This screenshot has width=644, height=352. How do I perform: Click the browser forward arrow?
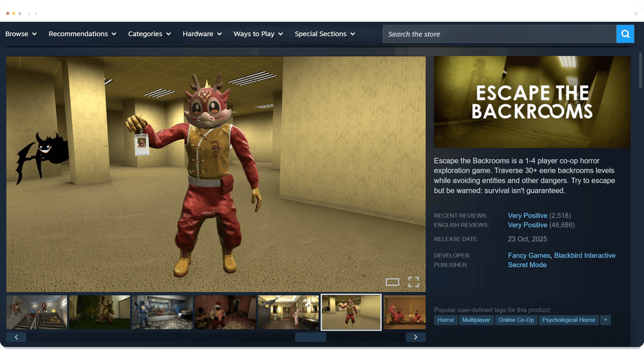tap(36, 14)
